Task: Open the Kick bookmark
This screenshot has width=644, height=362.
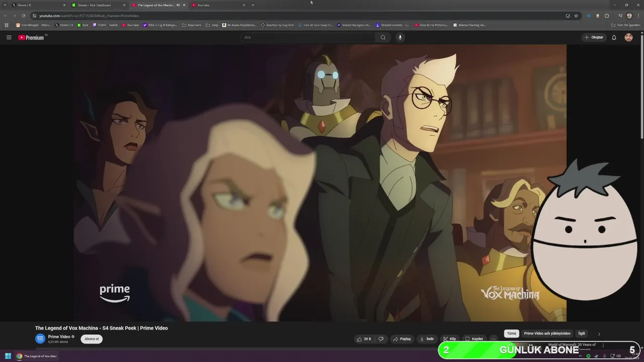Action: click(x=83, y=25)
